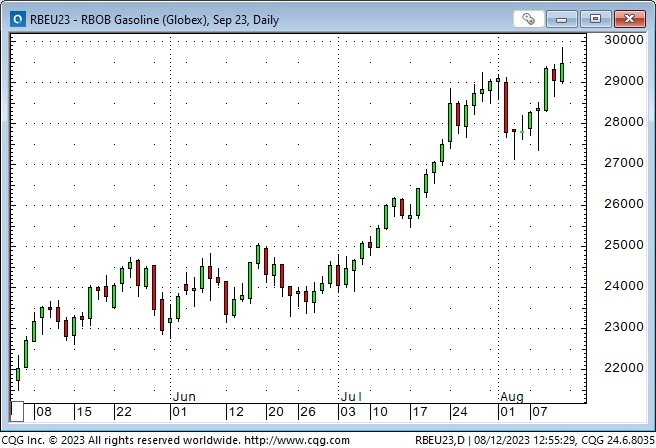The height and width of the screenshot is (448, 656).
Task: Click the 08/12/2023 12:55:29 timestamp
Action: point(526,440)
